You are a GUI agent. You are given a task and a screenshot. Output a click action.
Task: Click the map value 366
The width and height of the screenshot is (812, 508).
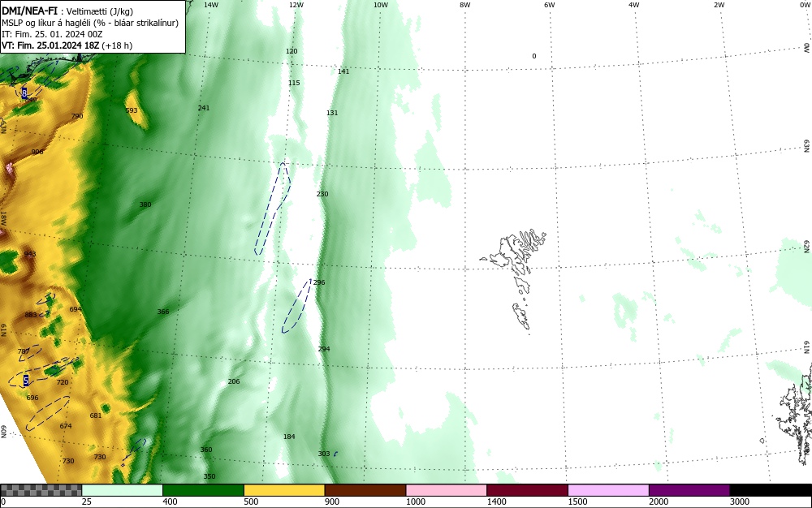pyautogui.click(x=163, y=312)
